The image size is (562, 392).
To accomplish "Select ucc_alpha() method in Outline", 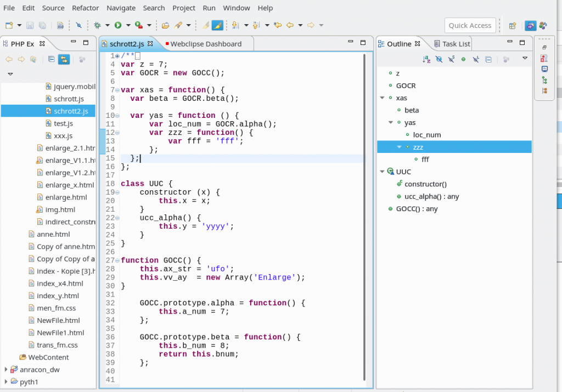I will [431, 196].
